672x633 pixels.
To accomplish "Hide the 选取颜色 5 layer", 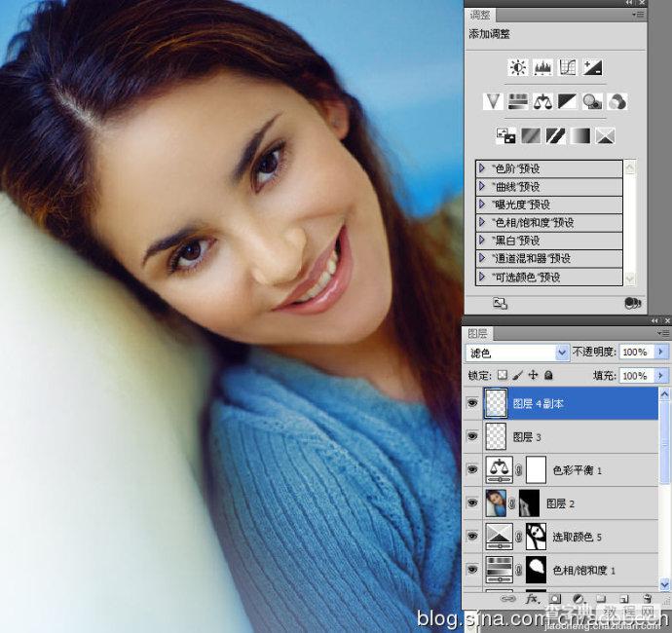I will click(472, 537).
